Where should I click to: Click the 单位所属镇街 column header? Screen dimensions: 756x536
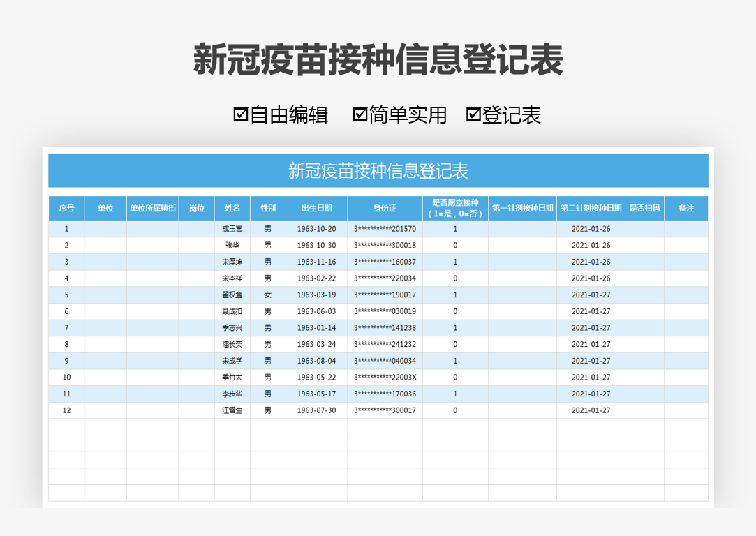pyautogui.click(x=154, y=208)
